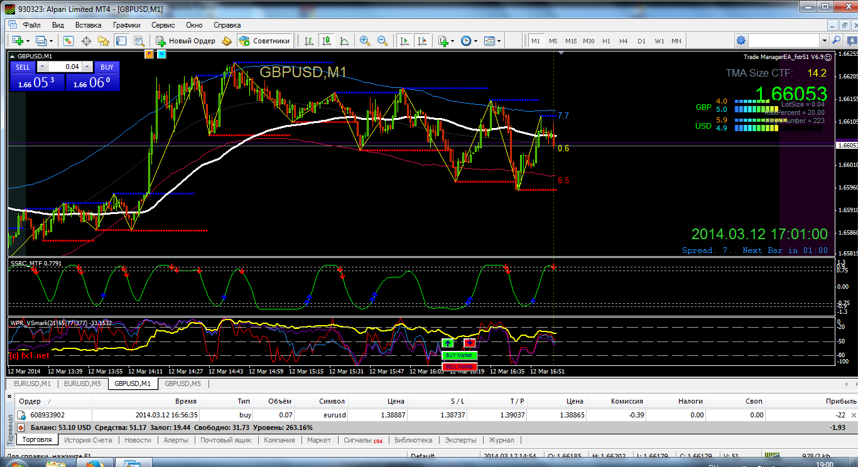Viewport: 868px width, 467px height.
Task: Switch to EURUSD,M5 chart tab
Action: 82,383
